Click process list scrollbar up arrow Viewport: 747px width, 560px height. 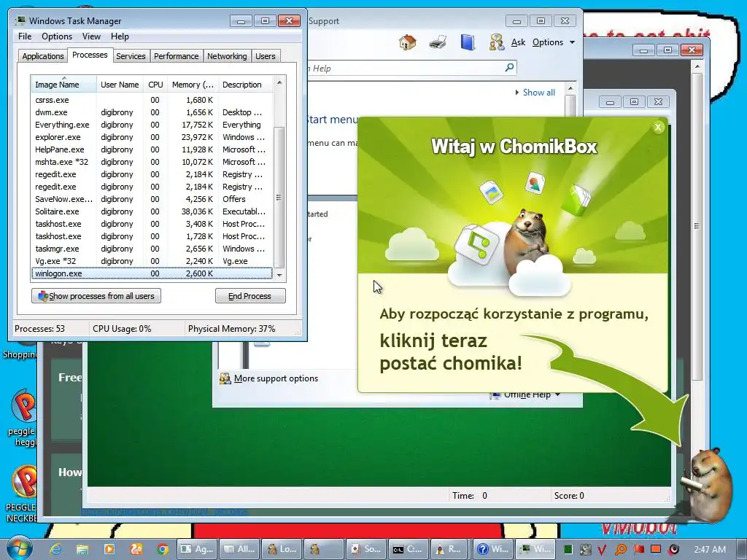point(279,82)
